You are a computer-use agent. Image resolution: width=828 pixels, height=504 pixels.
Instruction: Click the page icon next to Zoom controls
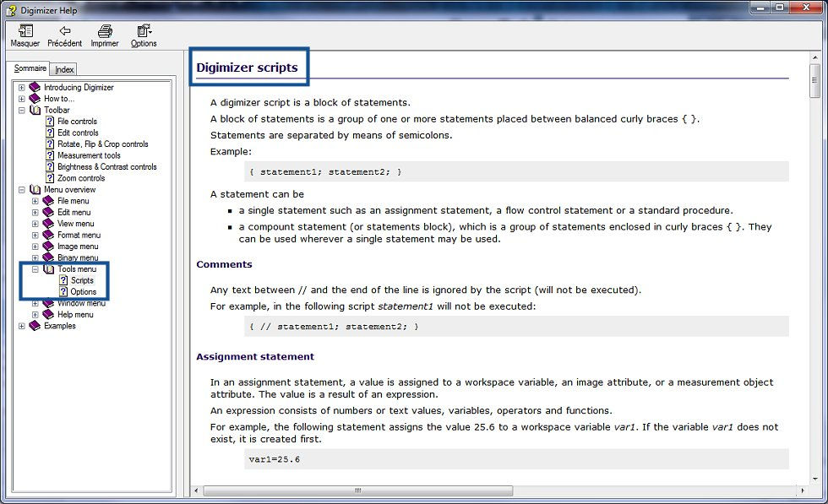[x=50, y=178]
